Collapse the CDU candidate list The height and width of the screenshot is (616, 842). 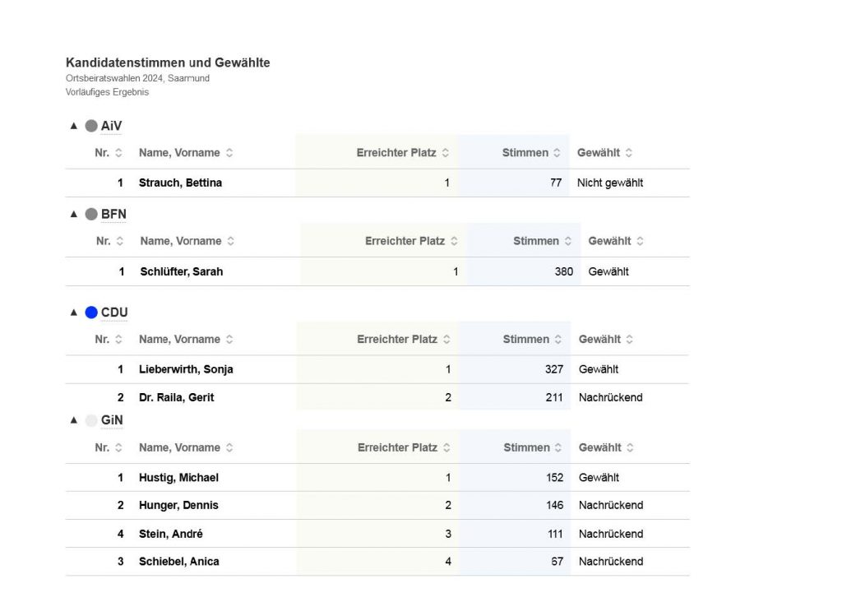point(74,313)
